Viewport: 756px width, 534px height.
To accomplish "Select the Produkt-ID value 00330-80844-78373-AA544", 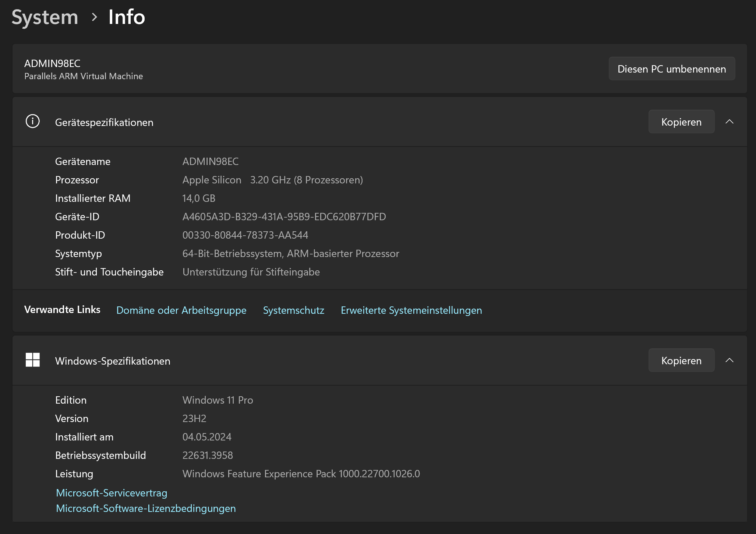I will click(245, 235).
